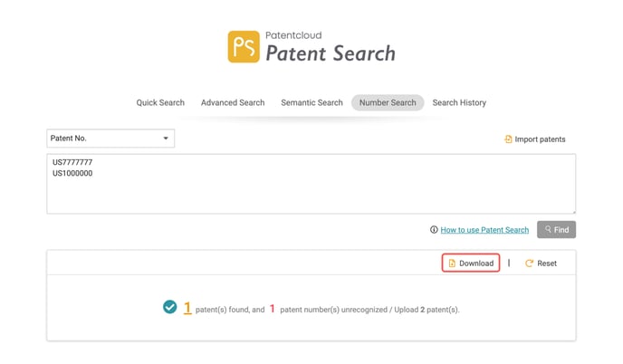Select the Number Search tab
This screenshot has height=364, width=623.
click(388, 102)
